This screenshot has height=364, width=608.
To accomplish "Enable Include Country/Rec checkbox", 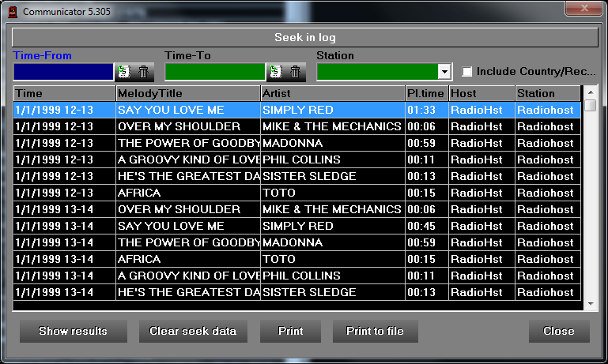I will tap(467, 72).
